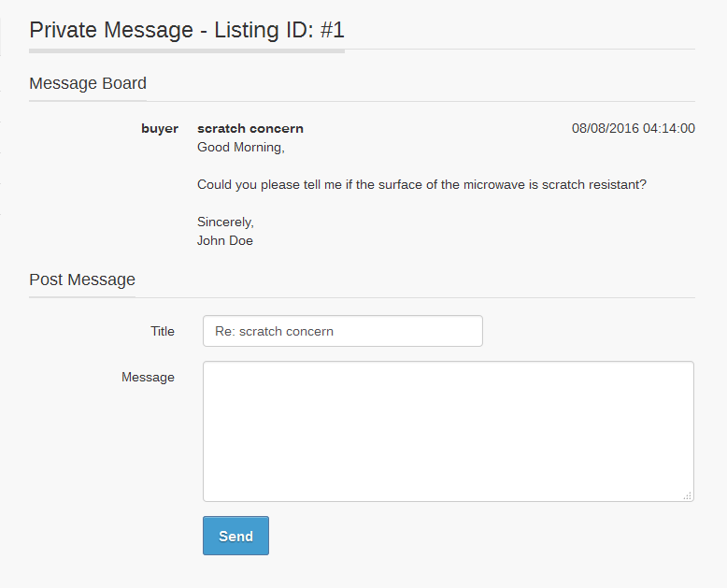Click the 04:14:00 time on the message
Screen dimensions: 727x588
pyautogui.click(x=668, y=128)
